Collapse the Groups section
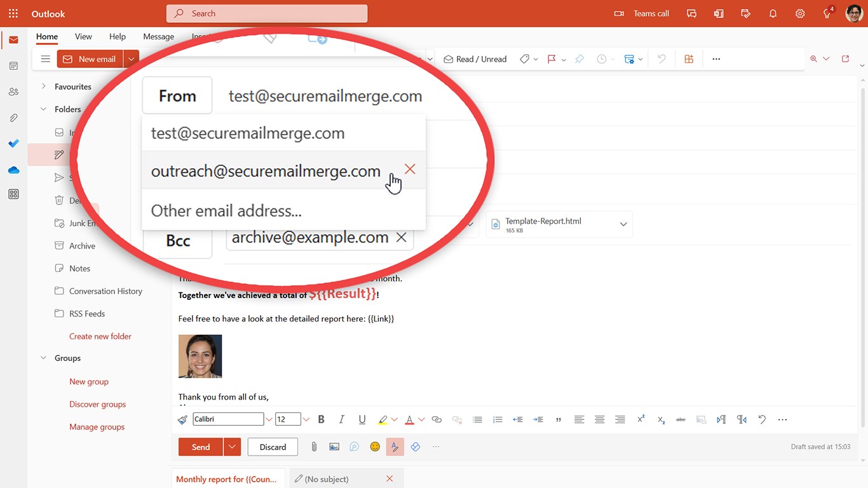The height and width of the screenshot is (488, 868). 43,358
